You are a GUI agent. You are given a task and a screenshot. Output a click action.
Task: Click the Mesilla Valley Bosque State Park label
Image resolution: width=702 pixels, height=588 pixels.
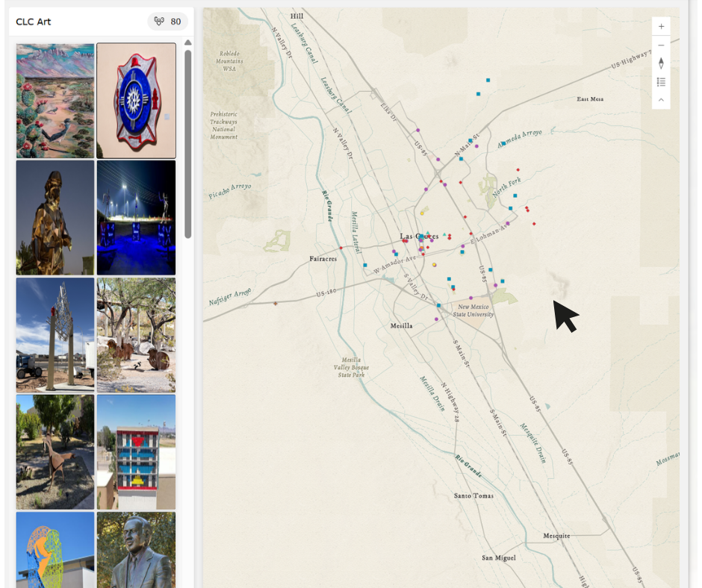351,367
